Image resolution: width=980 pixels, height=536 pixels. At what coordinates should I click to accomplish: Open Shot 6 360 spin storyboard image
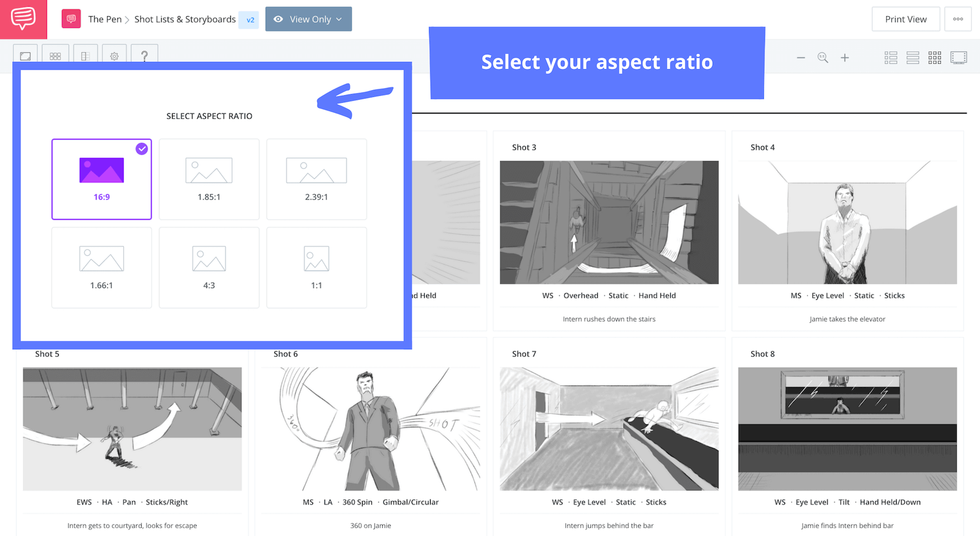tap(371, 429)
